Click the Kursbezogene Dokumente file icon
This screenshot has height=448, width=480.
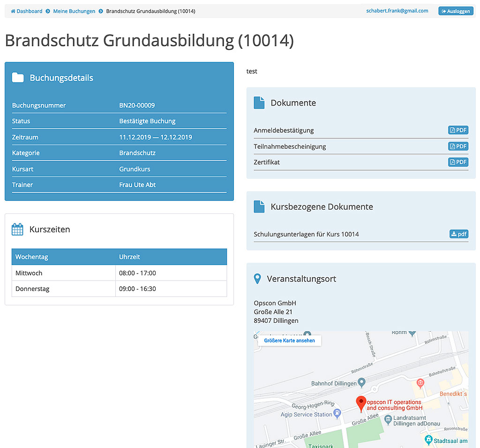click(x=259, y=206)
